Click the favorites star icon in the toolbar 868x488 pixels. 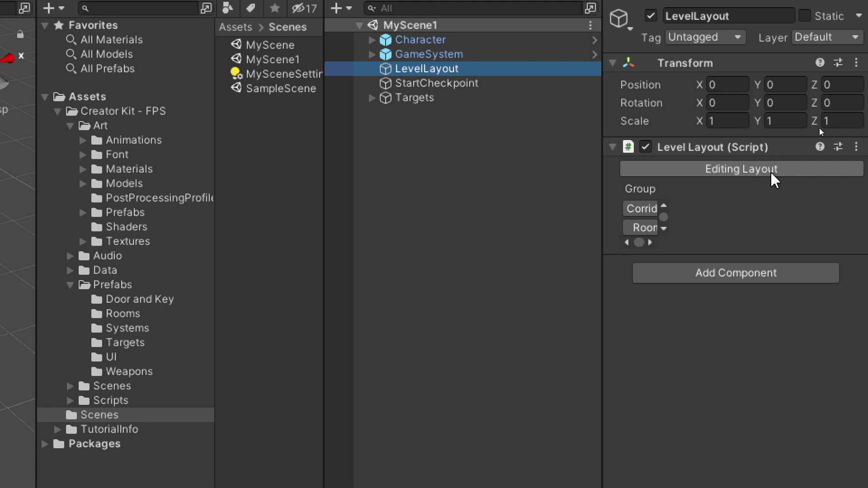pos(275,8)
